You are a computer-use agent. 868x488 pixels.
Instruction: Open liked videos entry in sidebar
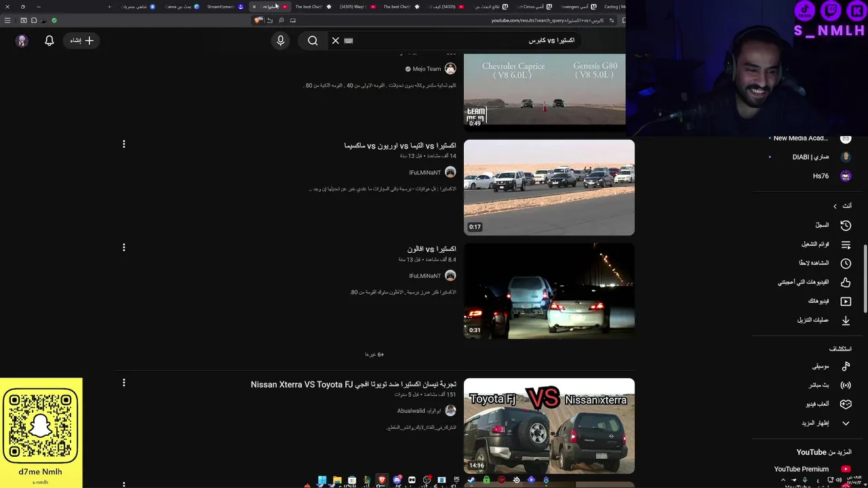pos(813,282)
